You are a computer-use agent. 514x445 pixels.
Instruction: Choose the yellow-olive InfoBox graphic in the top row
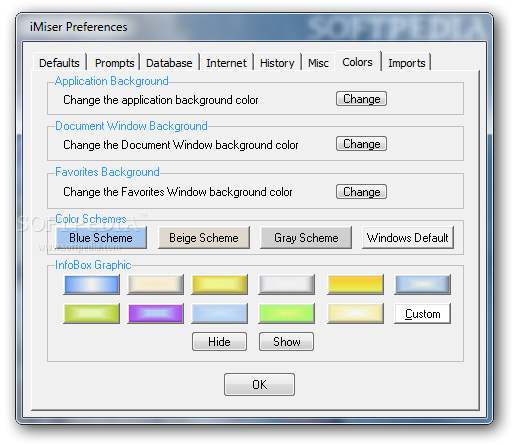pos(219,284)
